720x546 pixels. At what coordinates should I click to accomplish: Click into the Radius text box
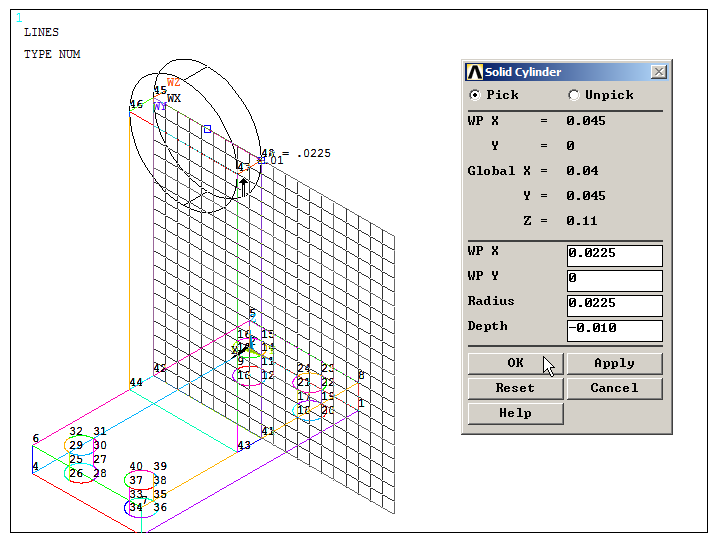pos(614,305)
